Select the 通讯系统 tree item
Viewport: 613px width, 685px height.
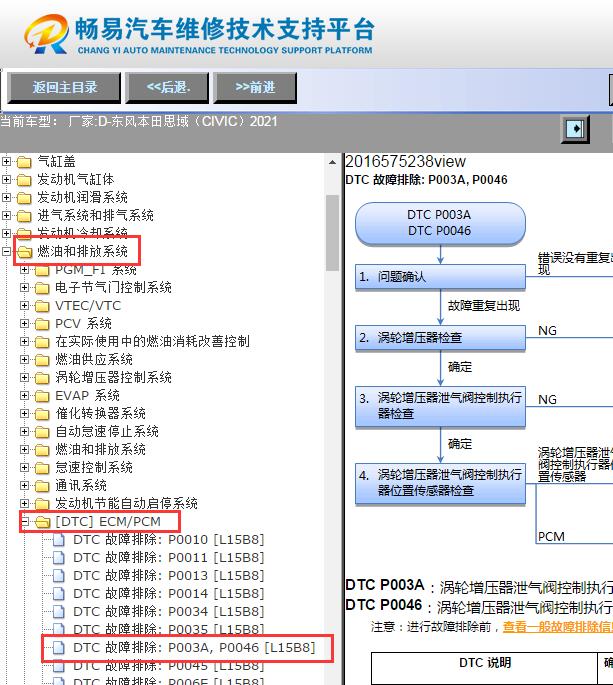point(81,485)
